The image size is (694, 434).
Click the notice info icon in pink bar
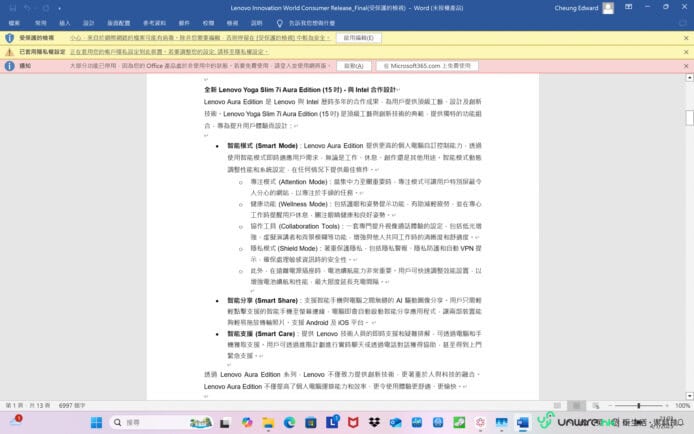(9, 66)
